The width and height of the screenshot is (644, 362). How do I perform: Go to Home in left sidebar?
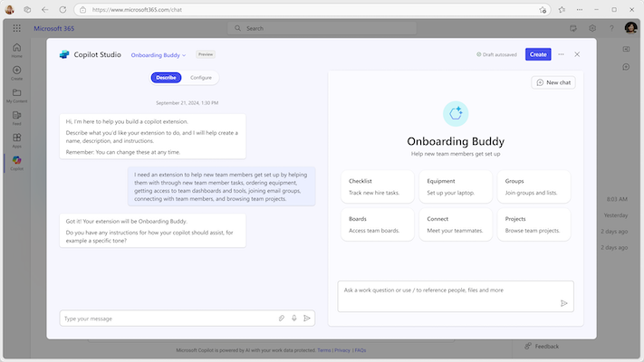click(x=17, y=51)
